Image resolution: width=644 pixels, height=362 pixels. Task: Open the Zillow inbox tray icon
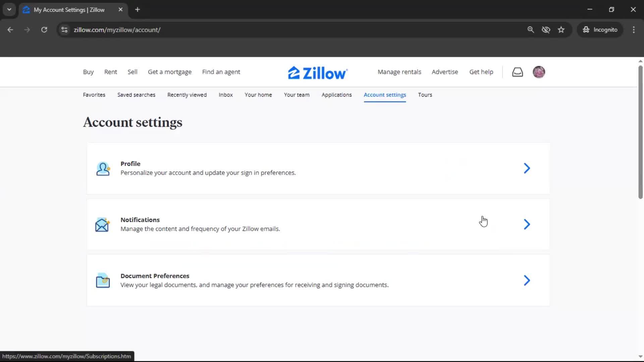coord(517,72)
